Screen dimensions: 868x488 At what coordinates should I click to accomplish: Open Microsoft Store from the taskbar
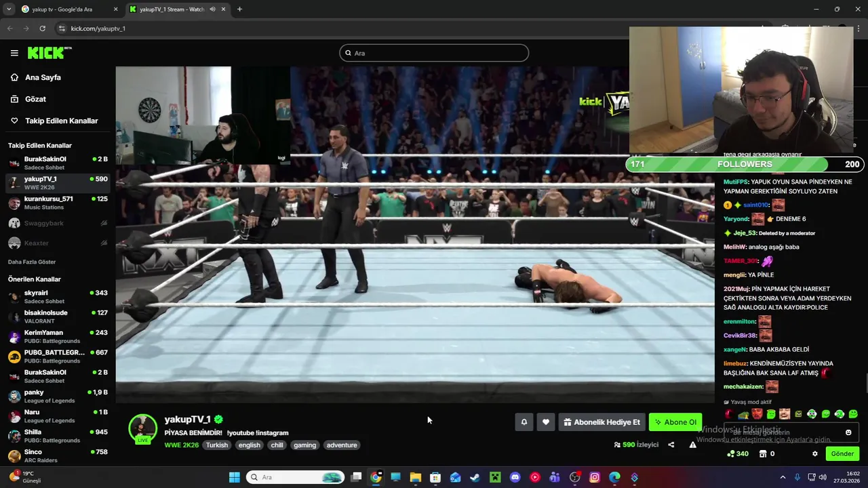pyautogui.click(x=435, y=477)
